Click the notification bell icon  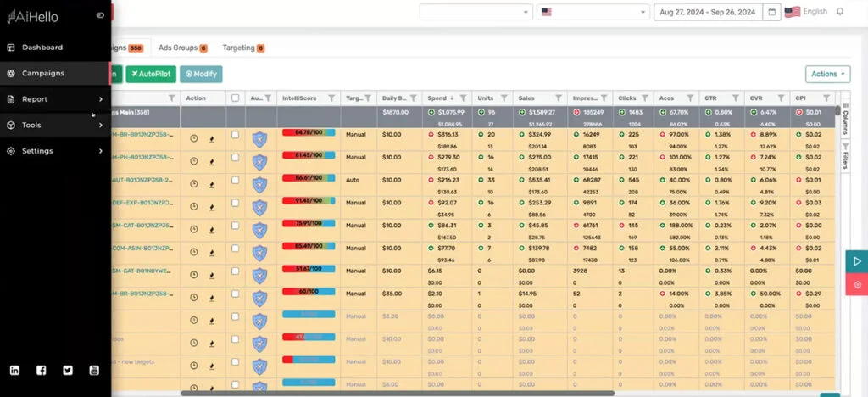pyautogui.click(x=840, y=12)
